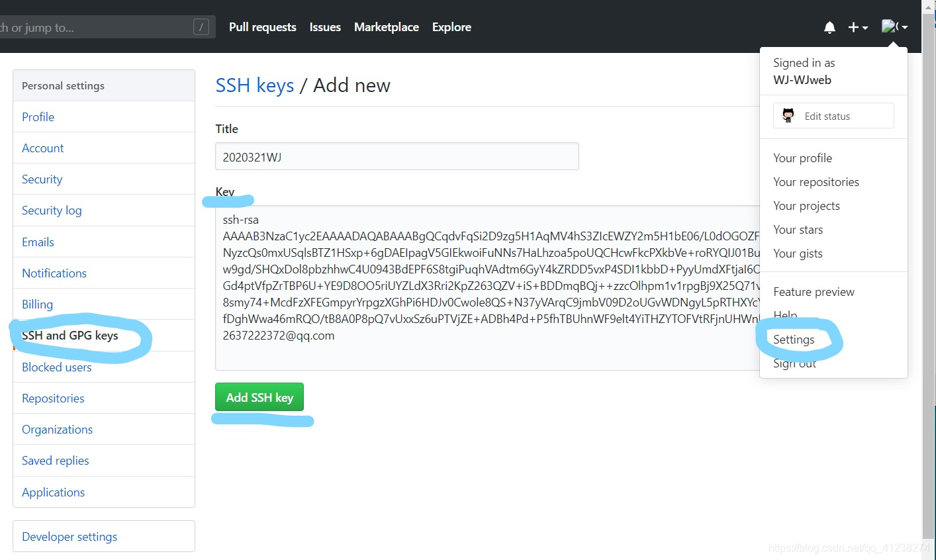Open Your repositories from dropdown
This screenshot has height=560, width=936.
click(816, 182)
